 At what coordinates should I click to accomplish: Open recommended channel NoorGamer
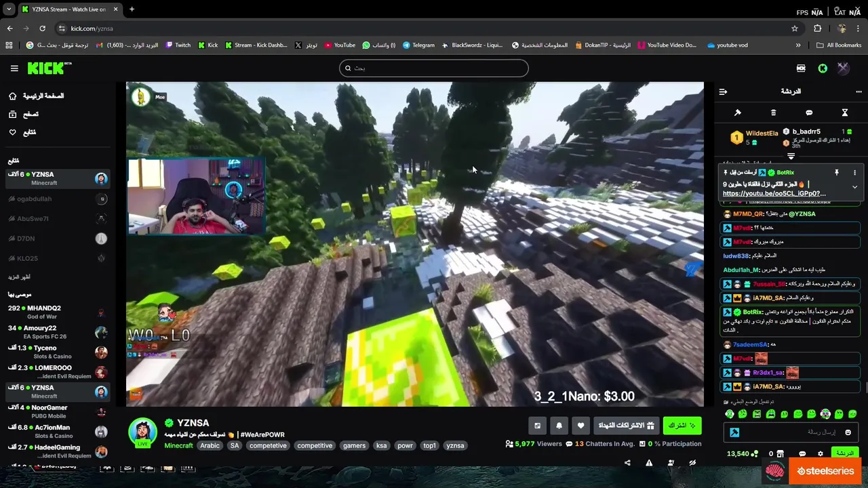point(58,411)
